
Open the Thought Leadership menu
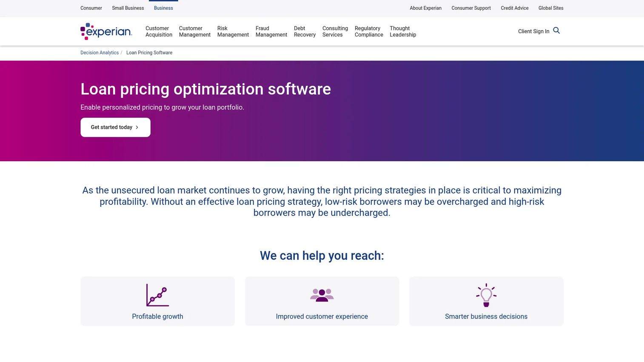[x=403, y=31]
